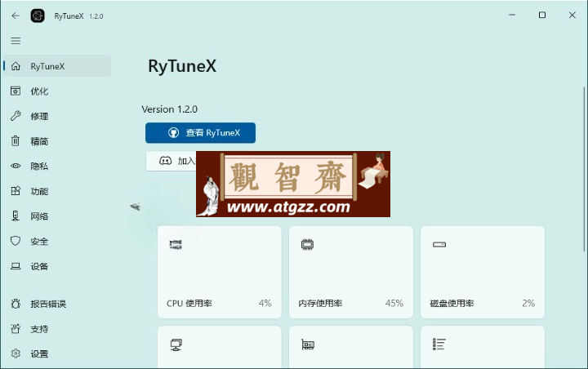This screenshot has height=369, width=588.
Task: Click the 报告错误 bug icon
Action: (x=16, y=304)
